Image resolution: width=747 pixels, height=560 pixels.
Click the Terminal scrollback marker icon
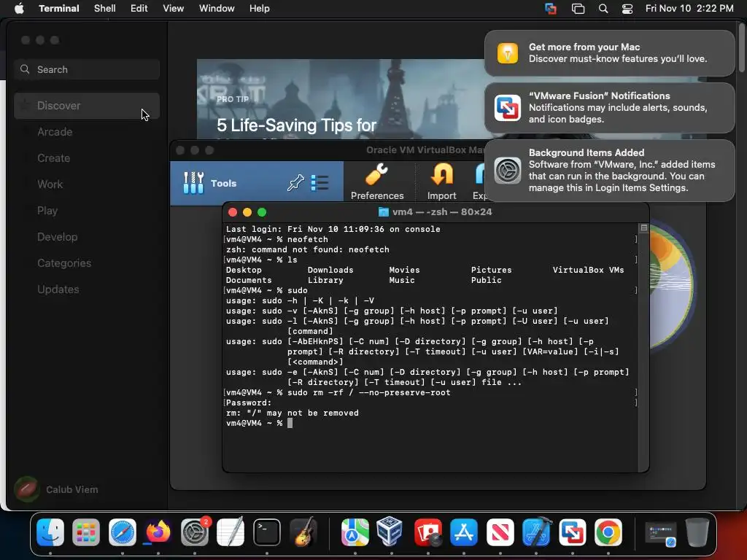pos(643,228)
